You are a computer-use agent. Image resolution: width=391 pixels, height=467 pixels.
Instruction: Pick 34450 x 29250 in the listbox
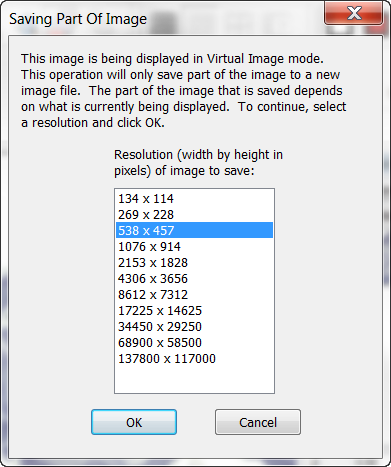pos(194,327)
